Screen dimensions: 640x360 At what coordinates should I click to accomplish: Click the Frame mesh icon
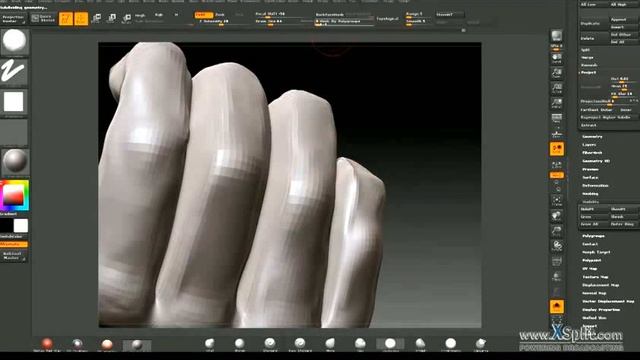click(x=557, y=200)
